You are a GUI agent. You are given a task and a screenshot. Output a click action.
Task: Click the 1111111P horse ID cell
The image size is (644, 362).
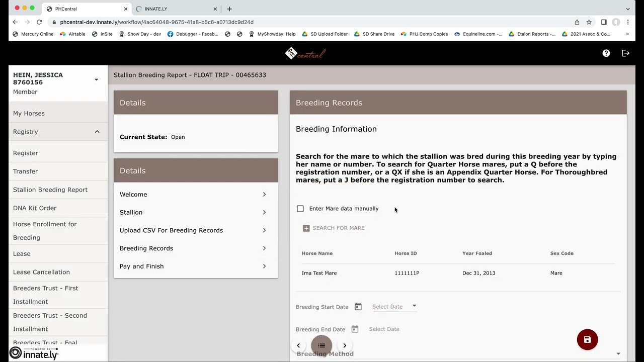click(407, 273)
